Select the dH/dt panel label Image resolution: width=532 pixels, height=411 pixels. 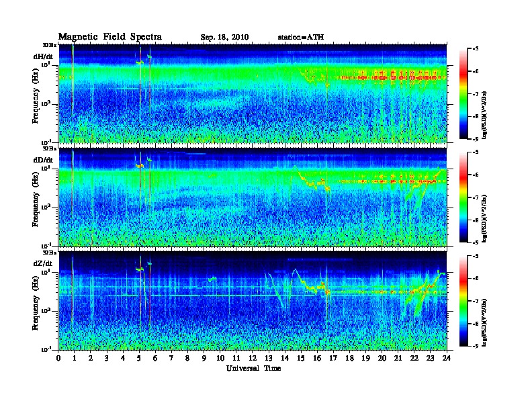point(43,56)
